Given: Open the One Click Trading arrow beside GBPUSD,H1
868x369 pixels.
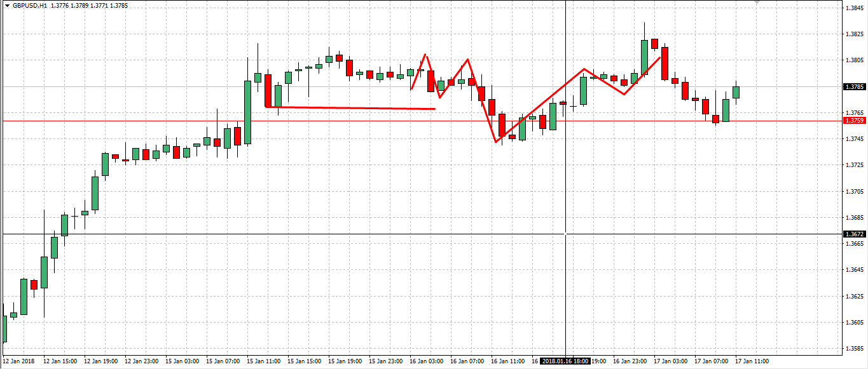Looking at the screenshot, I should tap(7, 5).
